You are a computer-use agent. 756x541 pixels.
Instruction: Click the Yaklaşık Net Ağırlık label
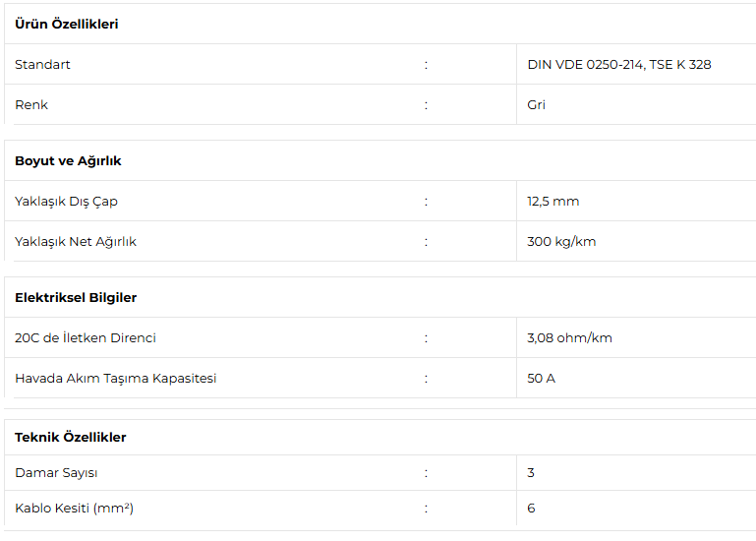coord(76,242)
